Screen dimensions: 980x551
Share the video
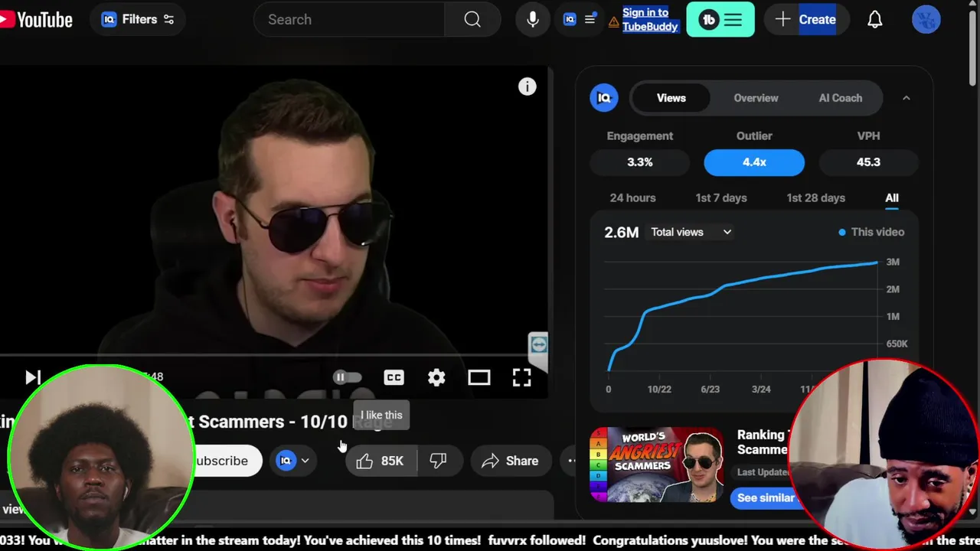510,461
